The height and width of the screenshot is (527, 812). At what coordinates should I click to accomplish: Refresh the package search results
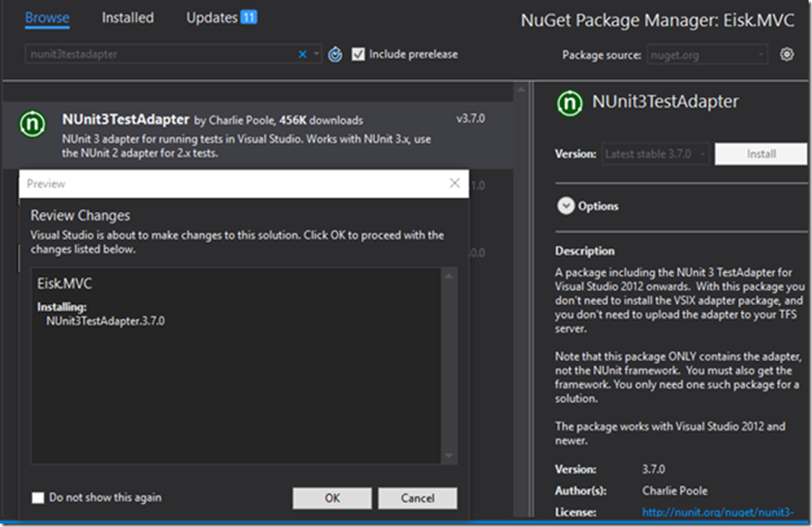(336, 54)
